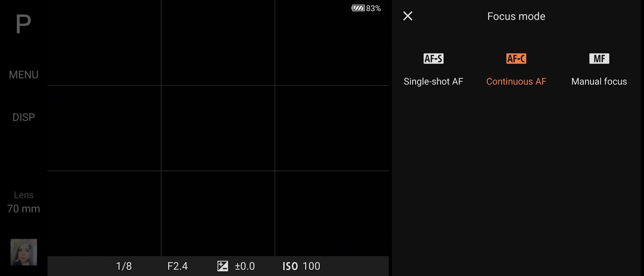Switch the Lens 70 mm selector
The width and height of the screenshot is (644, 276).
pyautogui.click(x=24, y=202)
